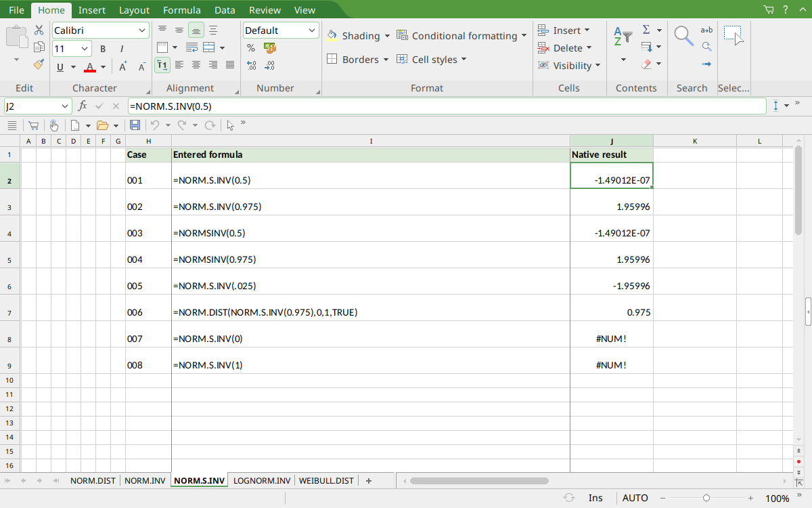
Task: Apply the percent number format
Action: (251, 48)
